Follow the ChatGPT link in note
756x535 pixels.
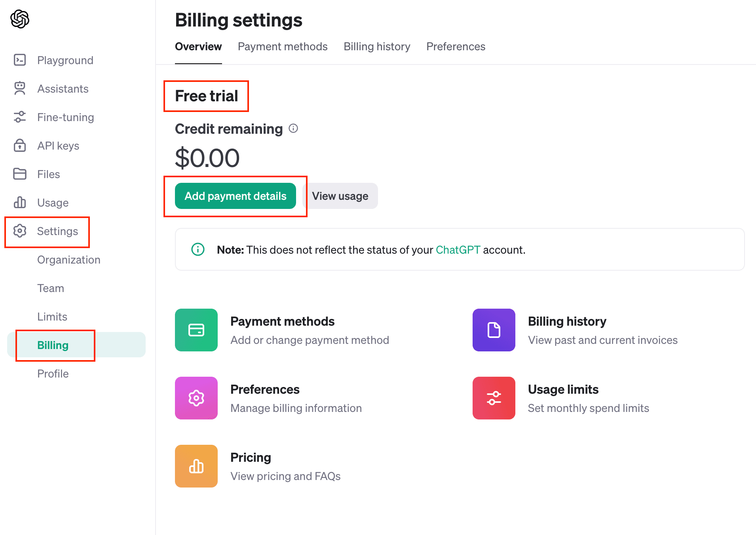458,250
